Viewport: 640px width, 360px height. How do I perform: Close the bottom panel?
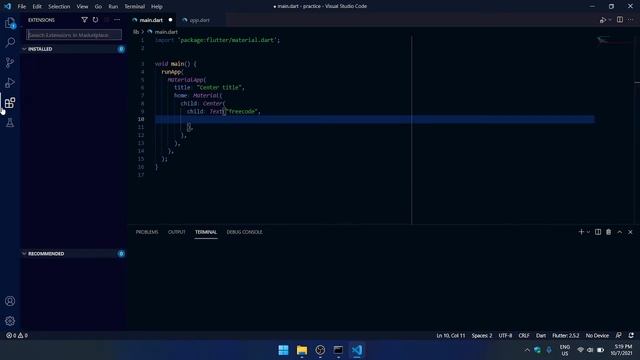(630, 232)
